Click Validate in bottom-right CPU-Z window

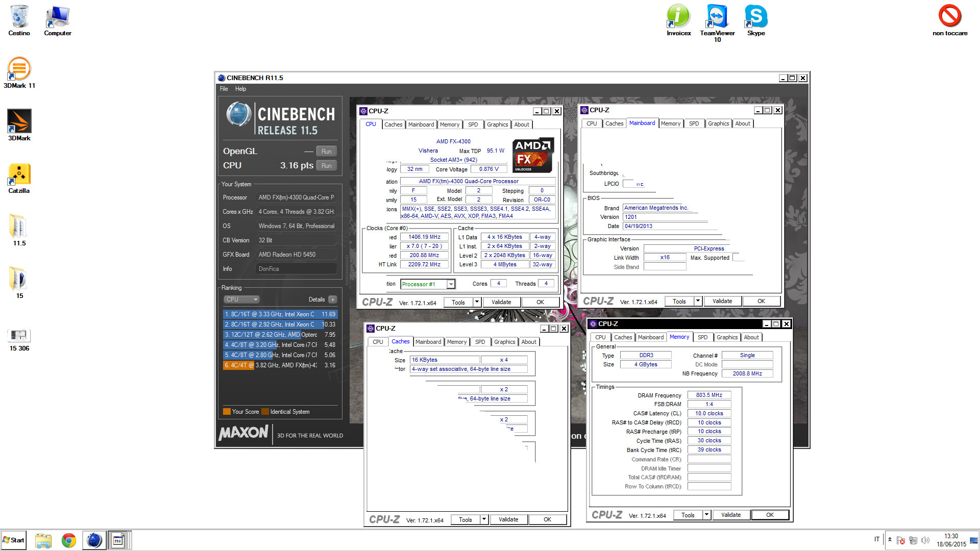click(x=731, y=515)
